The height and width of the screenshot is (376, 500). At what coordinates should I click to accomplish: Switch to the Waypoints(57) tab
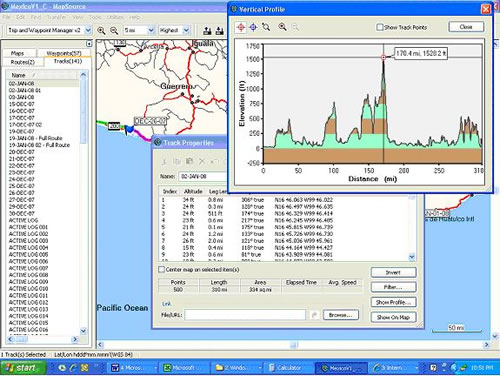tap(64, 53)
